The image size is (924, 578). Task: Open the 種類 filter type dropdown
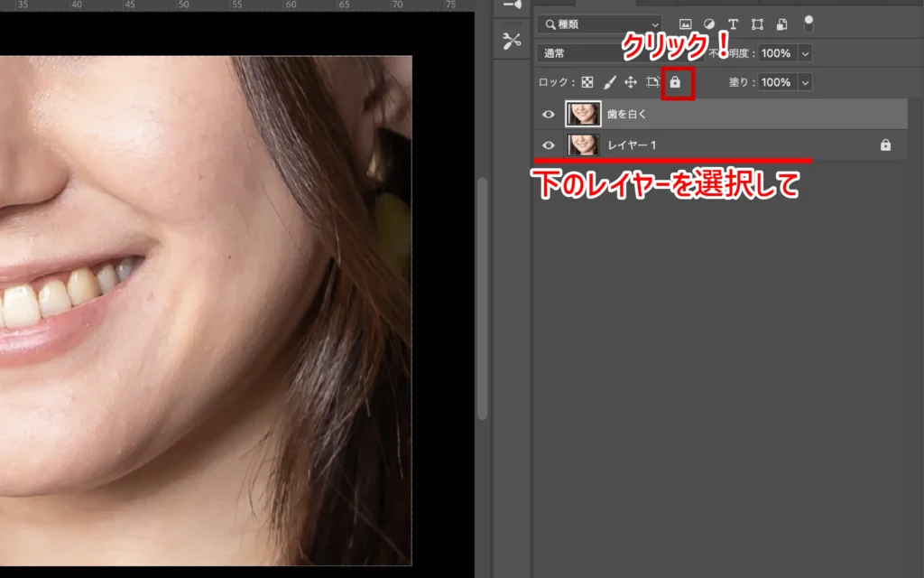pyautogui.click(x=598, y=23)
